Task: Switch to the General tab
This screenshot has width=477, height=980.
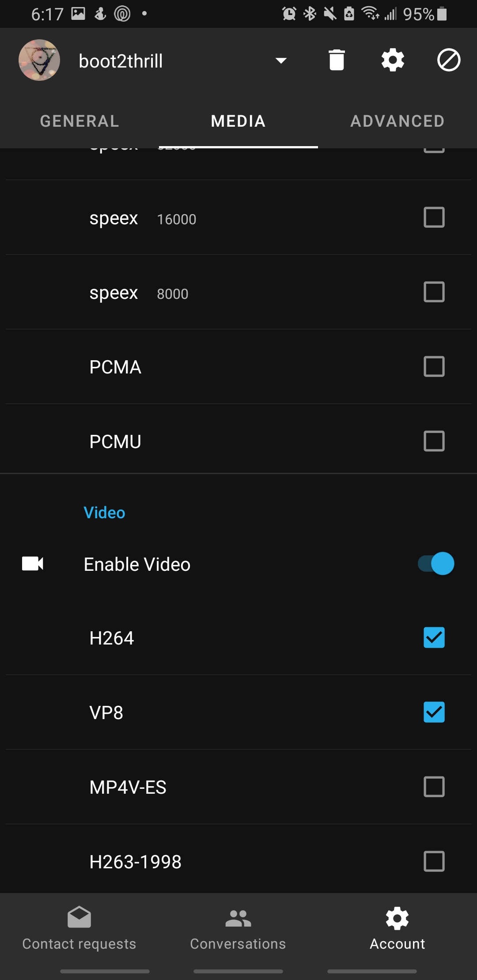Action: point(79,121)
